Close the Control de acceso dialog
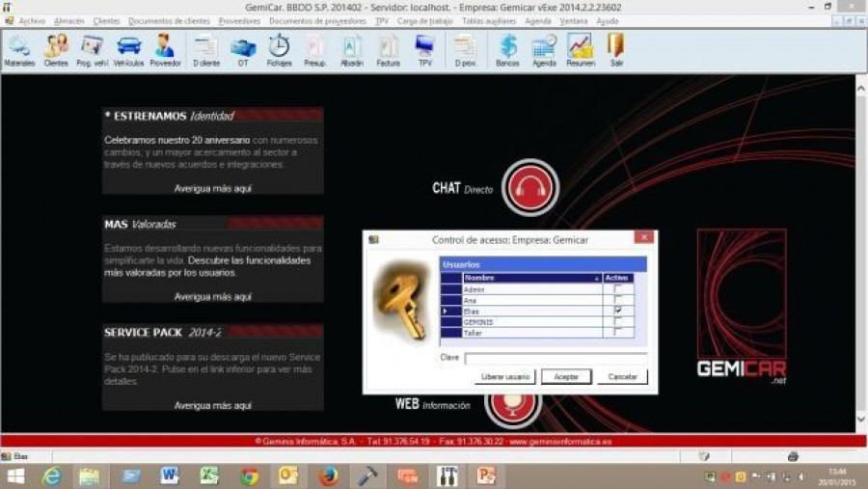This screenshot has width=868, height=489. (644, 237)
